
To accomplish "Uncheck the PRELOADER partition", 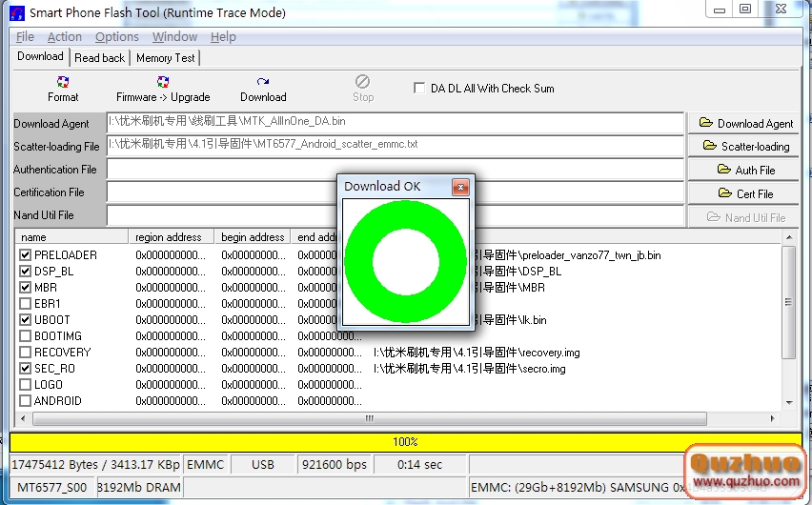I will tap(25, 254).
